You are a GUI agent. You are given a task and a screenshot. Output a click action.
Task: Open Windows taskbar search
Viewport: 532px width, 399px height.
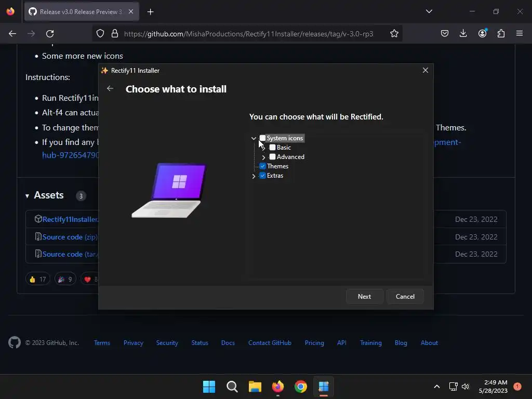(232, 387)
